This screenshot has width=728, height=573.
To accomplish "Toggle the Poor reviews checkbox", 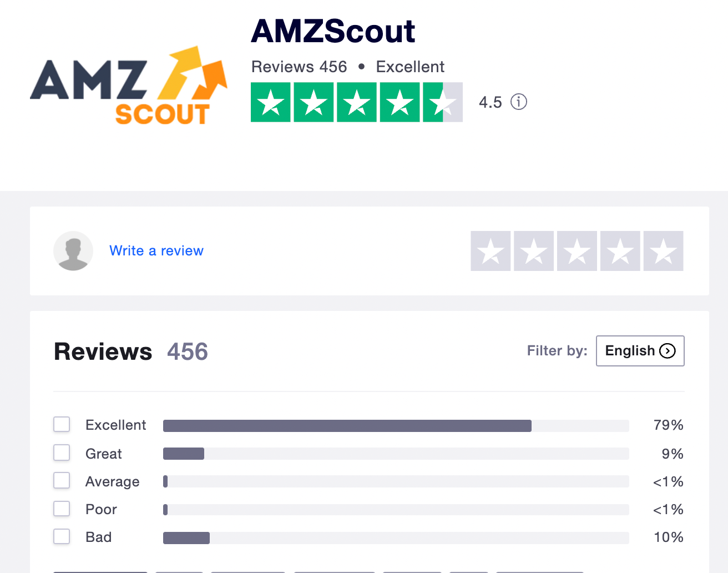I will coord(62,509).
